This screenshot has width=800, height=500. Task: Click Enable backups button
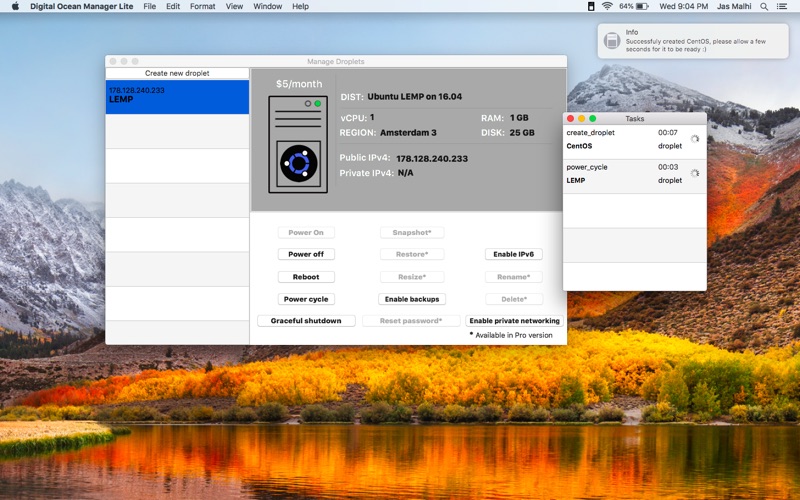(x=412, y=299)
